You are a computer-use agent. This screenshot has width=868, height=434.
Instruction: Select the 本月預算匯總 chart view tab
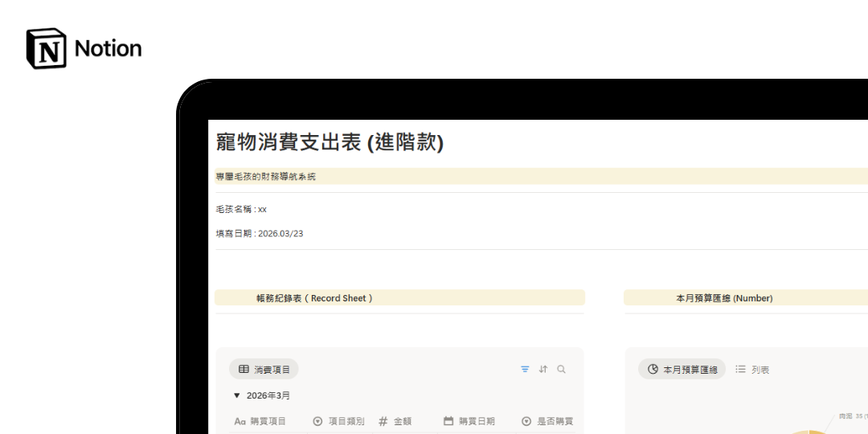pyautogui.click(x=682, y=370)
